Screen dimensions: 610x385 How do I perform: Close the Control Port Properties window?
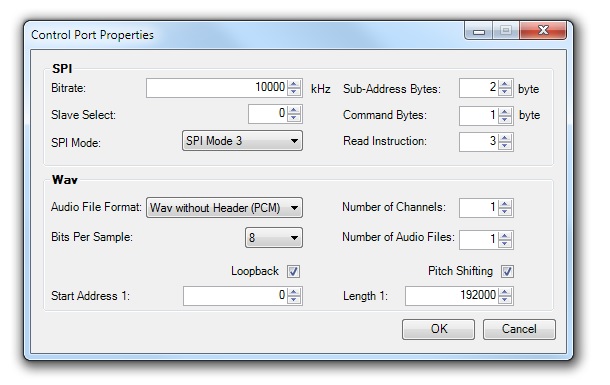543,30
